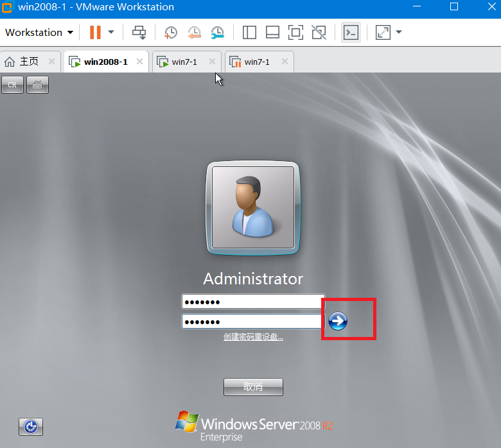Focus the confirm password field
This screenshot has width=501, height=448.
pos(252,322)
